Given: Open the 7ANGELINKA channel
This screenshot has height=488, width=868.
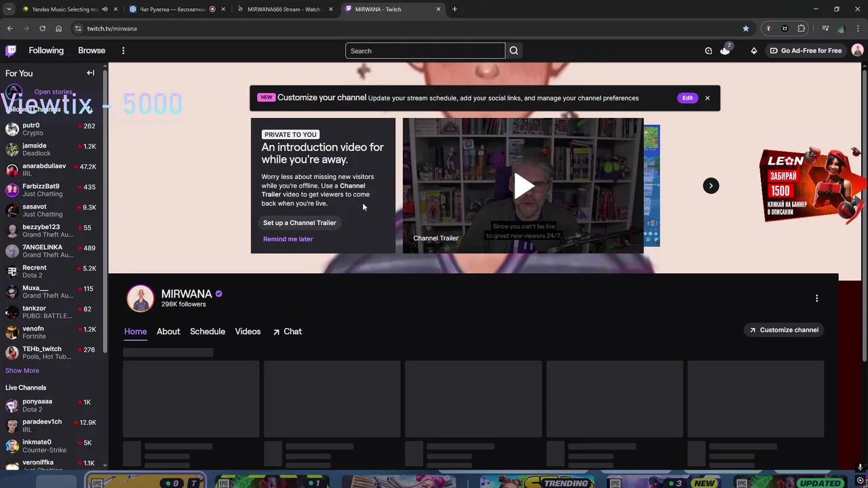Looking at the screenshot, I should tap(51, 251).
